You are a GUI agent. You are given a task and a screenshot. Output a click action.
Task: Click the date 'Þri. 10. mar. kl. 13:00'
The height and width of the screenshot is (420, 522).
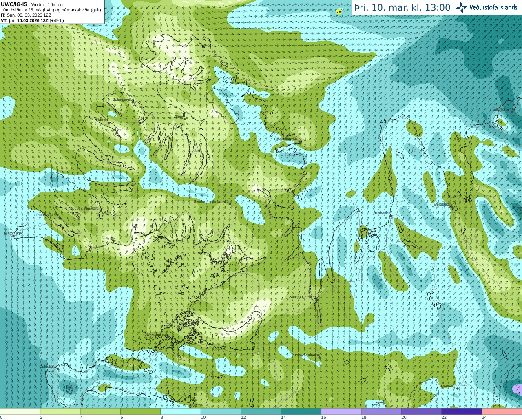click(402, 8)
